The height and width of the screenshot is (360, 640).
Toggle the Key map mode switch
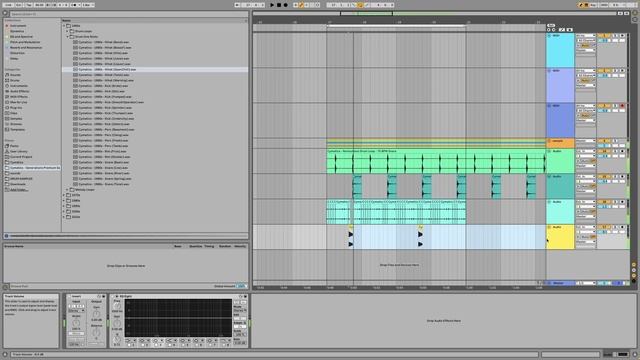click(593, 5)
